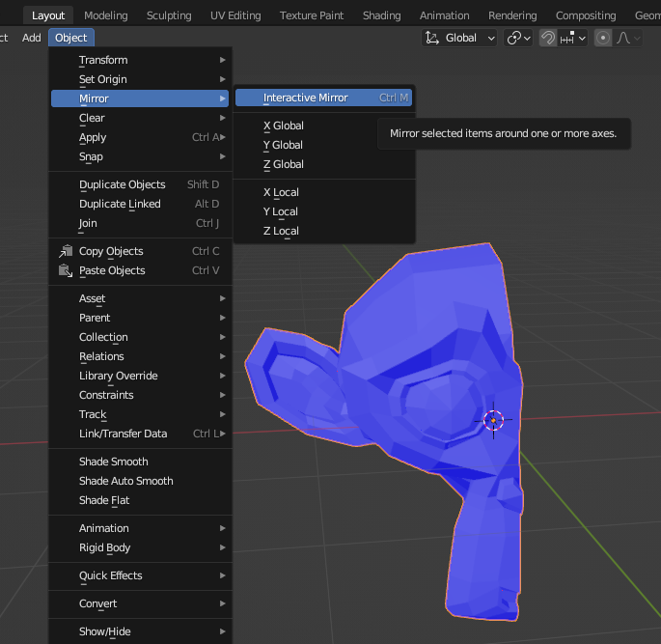This screenshot has height=644, width=661.
Task: Expand the Constraints submenu
Action: coord(140,395)
